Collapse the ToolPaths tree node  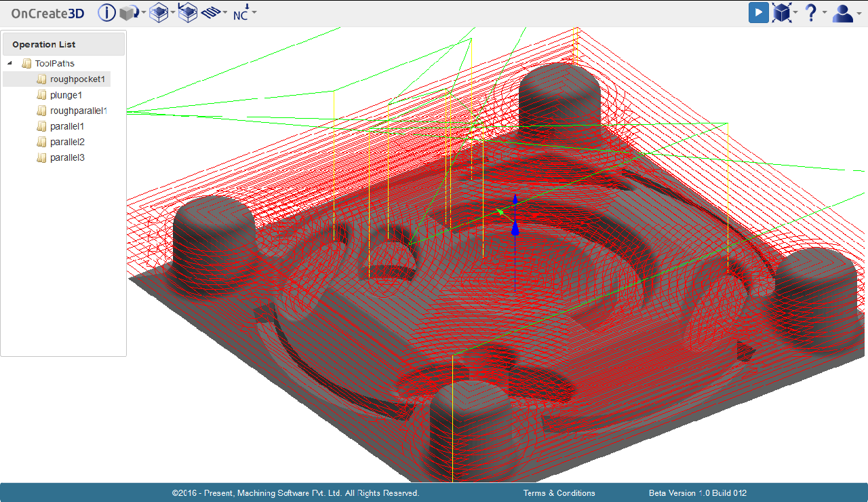point(9,63)
